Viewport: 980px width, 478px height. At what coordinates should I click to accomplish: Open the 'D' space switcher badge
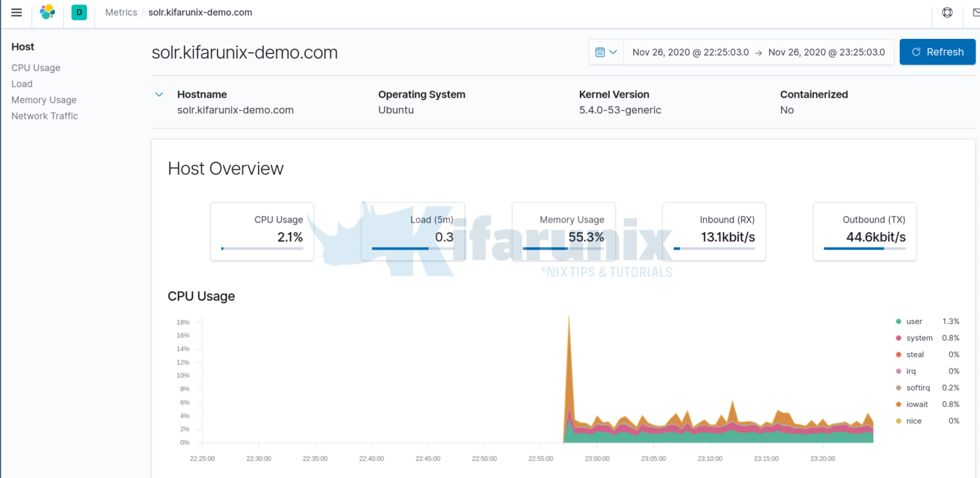(x=79, y=12)
